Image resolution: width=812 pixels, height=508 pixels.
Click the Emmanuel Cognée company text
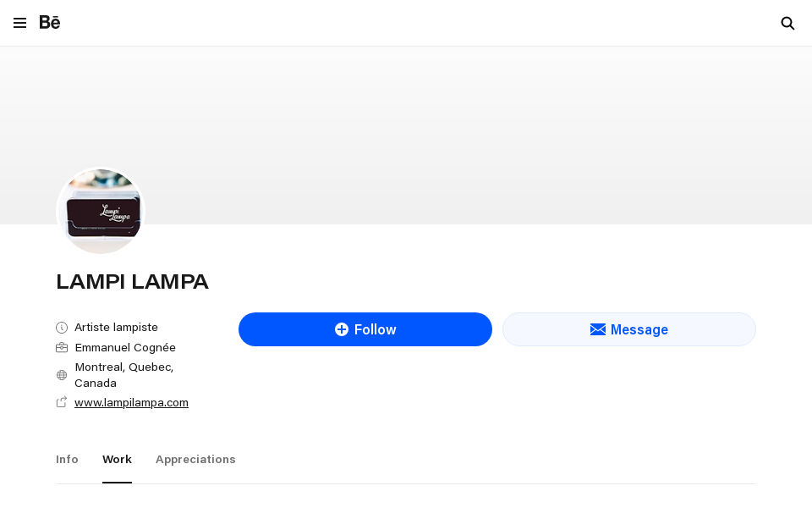[125, 347]
